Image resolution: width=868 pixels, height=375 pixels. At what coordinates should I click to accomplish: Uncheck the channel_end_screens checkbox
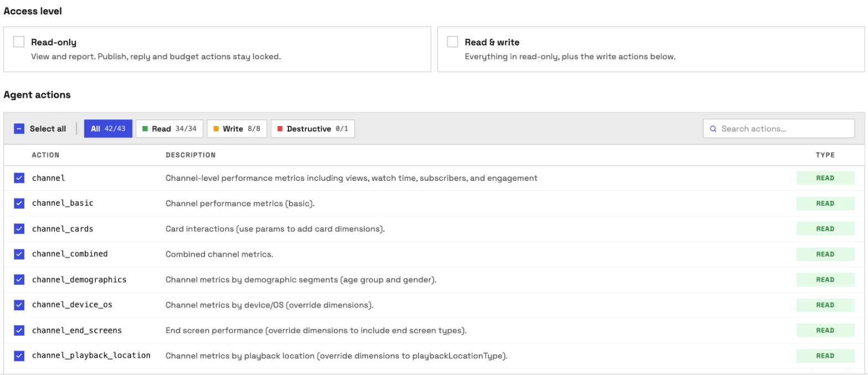point(19,331)
